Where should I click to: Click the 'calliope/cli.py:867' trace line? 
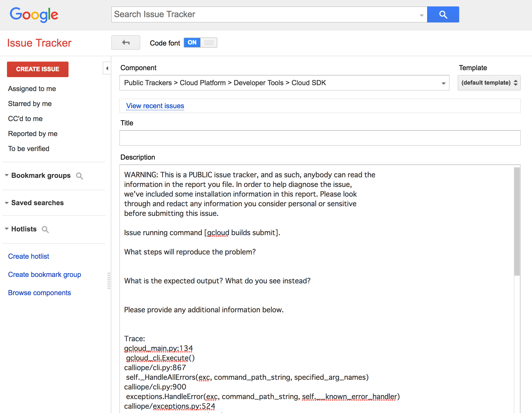pyautogui.click(x=155, y=368)
